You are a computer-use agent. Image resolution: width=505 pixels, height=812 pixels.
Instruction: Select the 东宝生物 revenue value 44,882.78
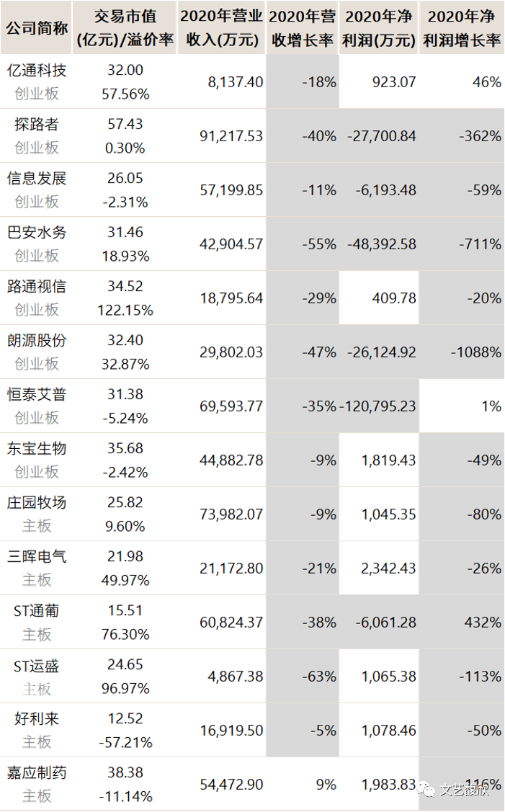point(231,460)
